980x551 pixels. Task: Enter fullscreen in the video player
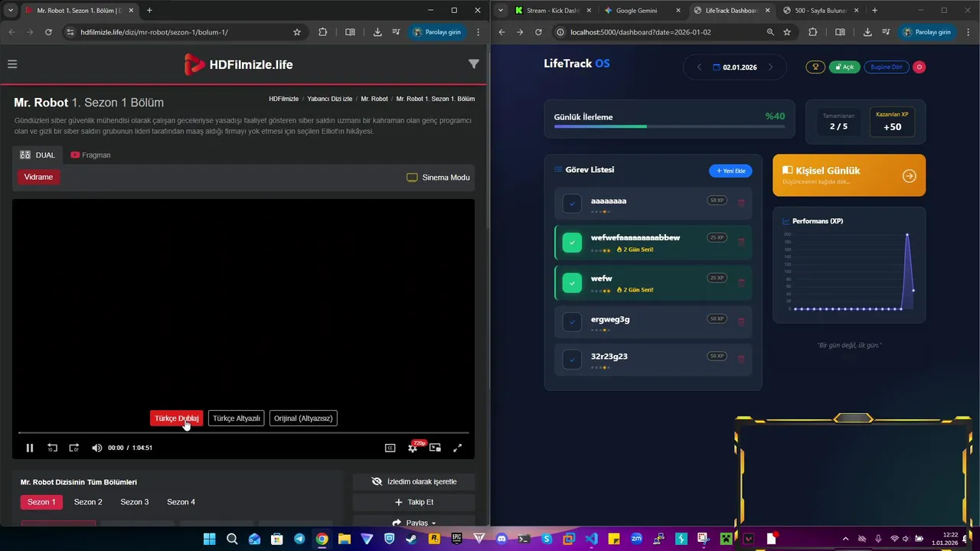[458, 448]
